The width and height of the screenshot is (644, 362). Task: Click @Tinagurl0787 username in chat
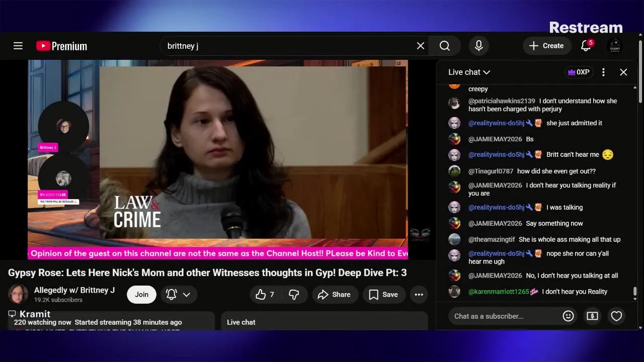click(x=491, y=171)
